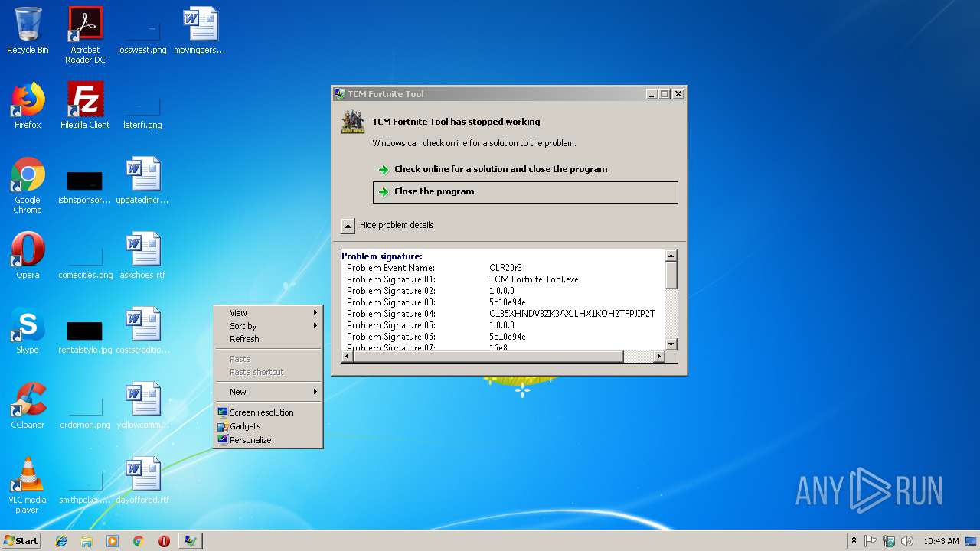This screenshot has height=551, width=980.
Task: Expand the New submenu
Action: coord(268,392)
